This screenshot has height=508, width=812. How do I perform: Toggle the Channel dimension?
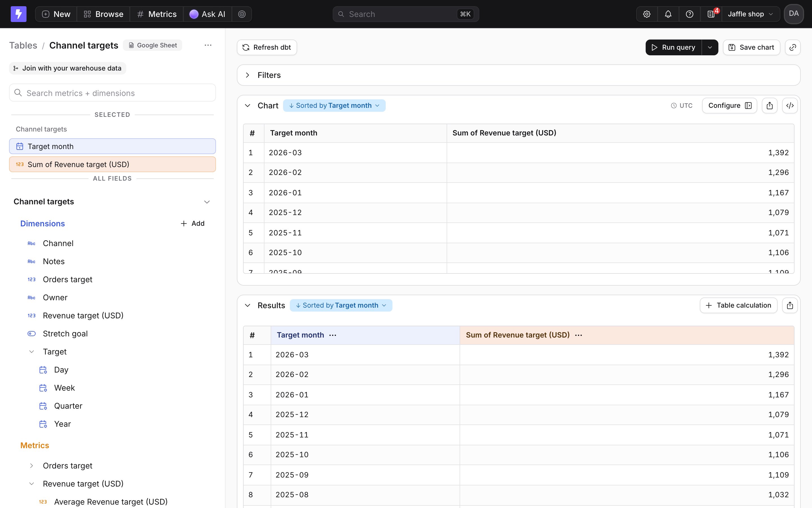click(x=58, y=243)
